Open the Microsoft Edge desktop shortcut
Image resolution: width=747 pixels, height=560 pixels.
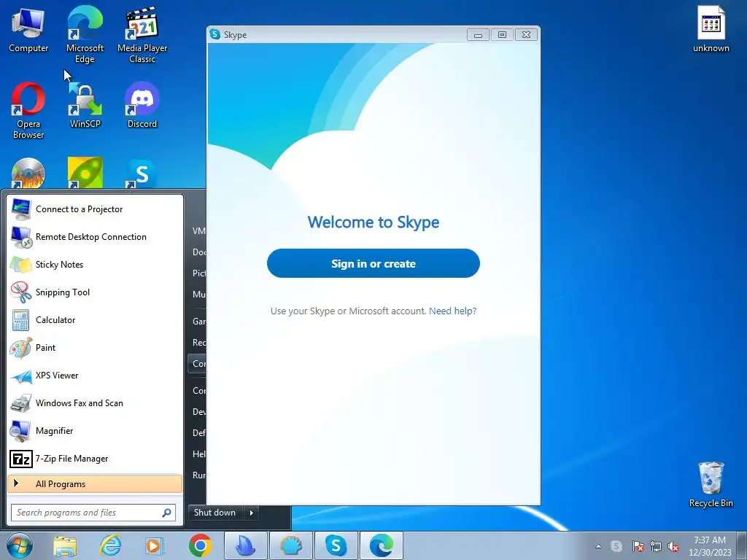[85, 35]
